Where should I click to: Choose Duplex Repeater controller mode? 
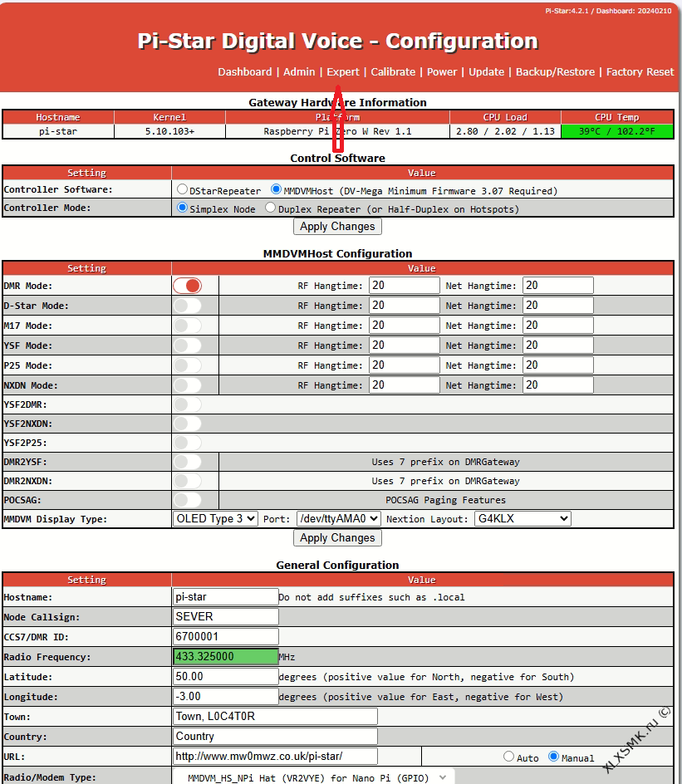click(270, 207)
